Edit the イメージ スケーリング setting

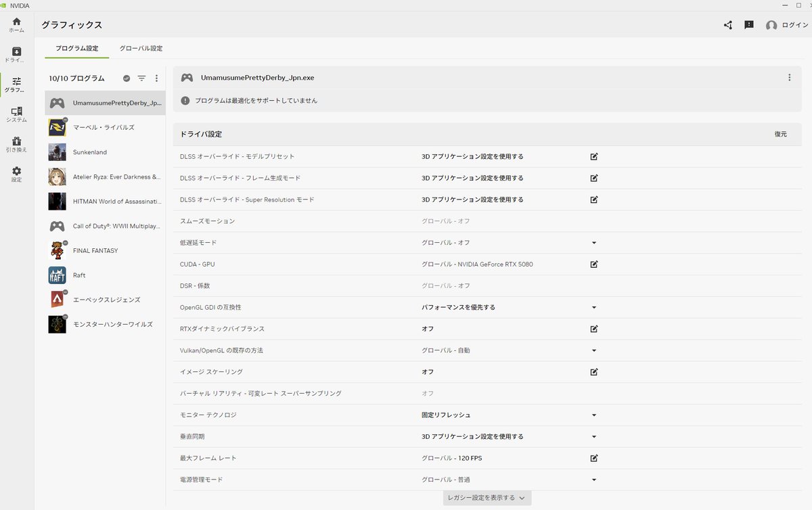[594, 372]
